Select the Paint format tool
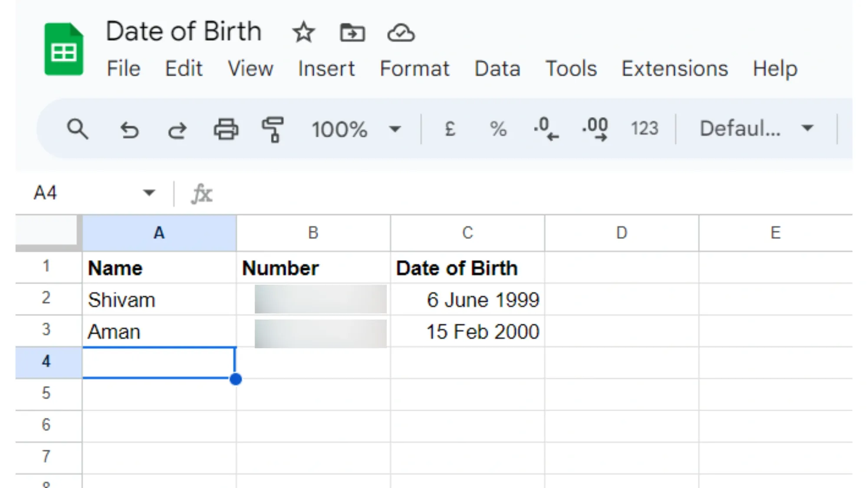Screen dimensions: 868x488 click(x=273, y=129)
